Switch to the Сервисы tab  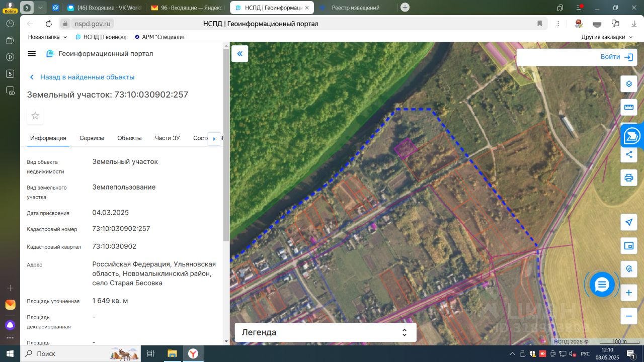92,138
